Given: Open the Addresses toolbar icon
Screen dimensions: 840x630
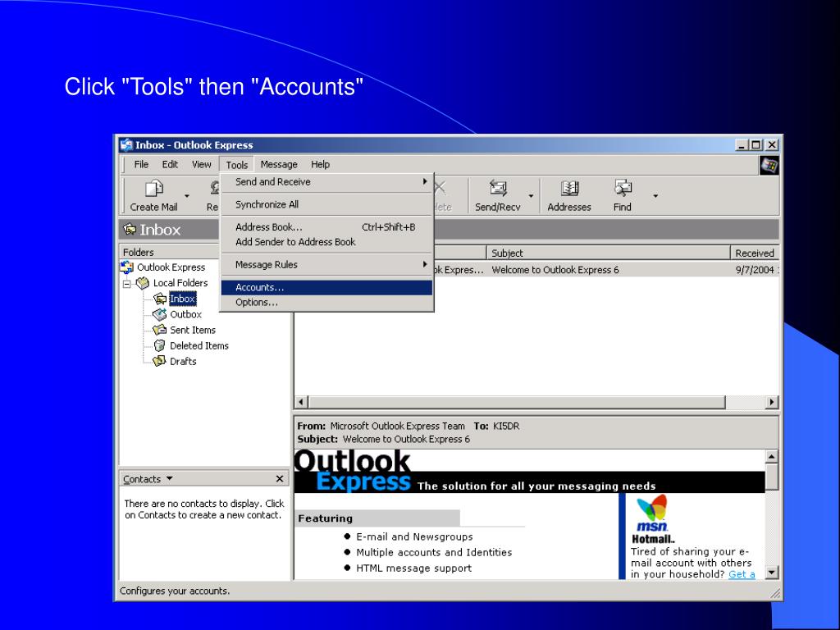Looking at the screenshot, I should tap(569, 189).
